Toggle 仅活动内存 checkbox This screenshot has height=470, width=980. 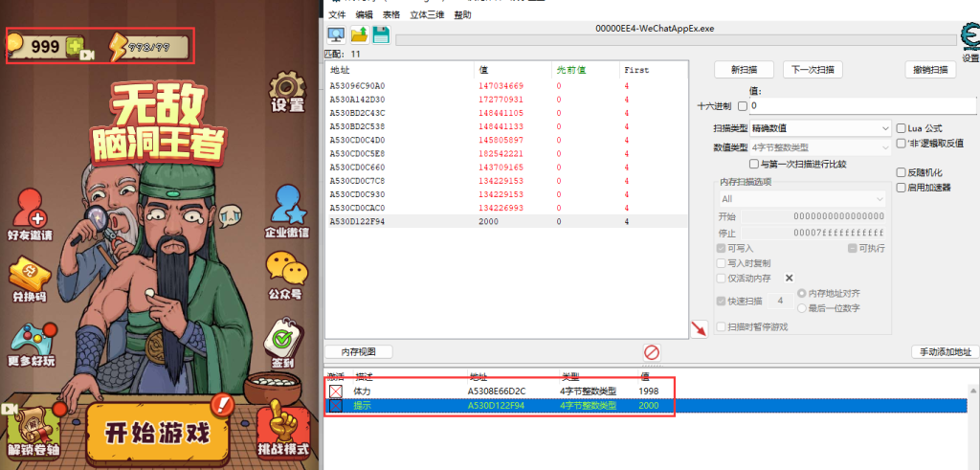point(722,279)
